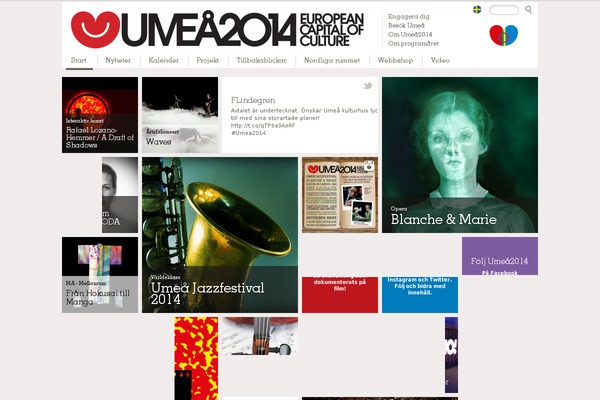Follow the Om programåret link
Viewport: 600px width, 400px height.
click(413, 44)
